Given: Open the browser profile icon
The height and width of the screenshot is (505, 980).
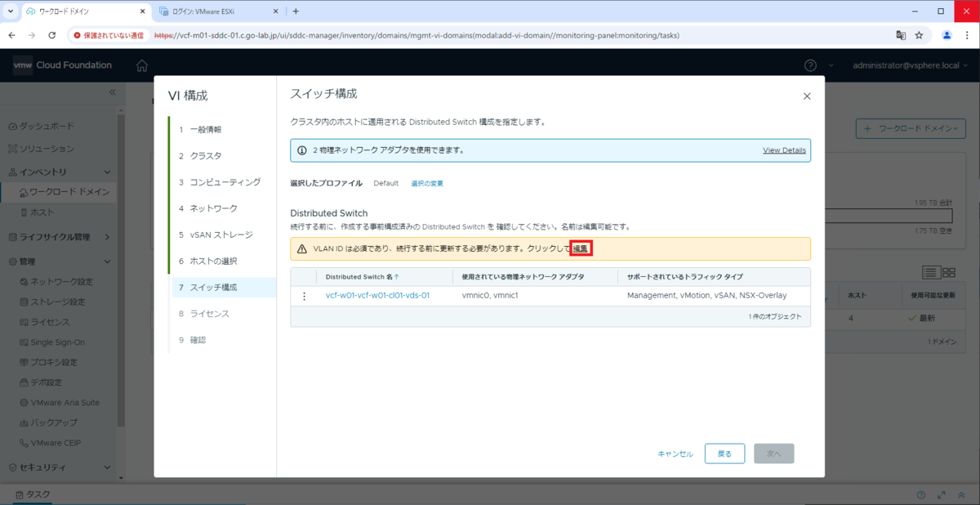Looking at the screenshot, I should (x=947, y=35).
